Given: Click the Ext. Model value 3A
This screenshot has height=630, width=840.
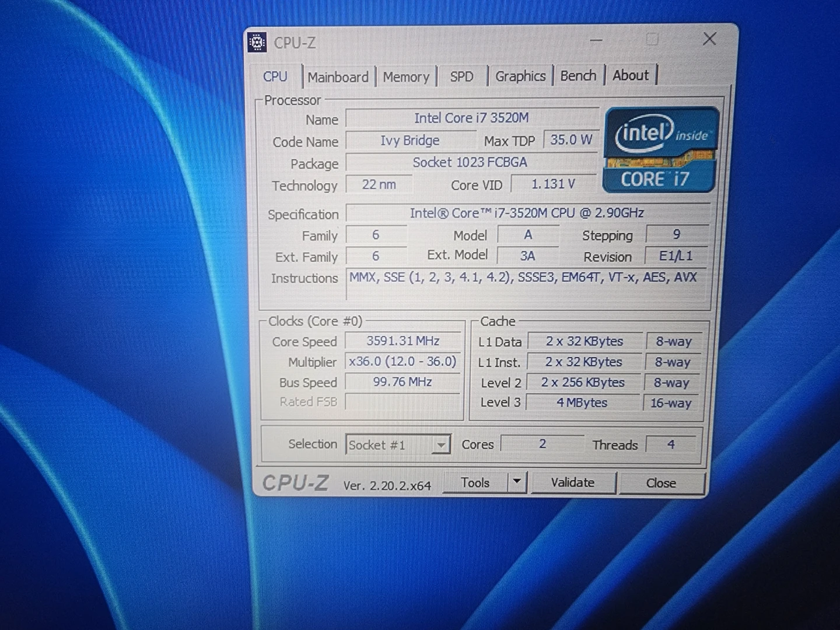Looking at the screenshot, I should point(528,256).
